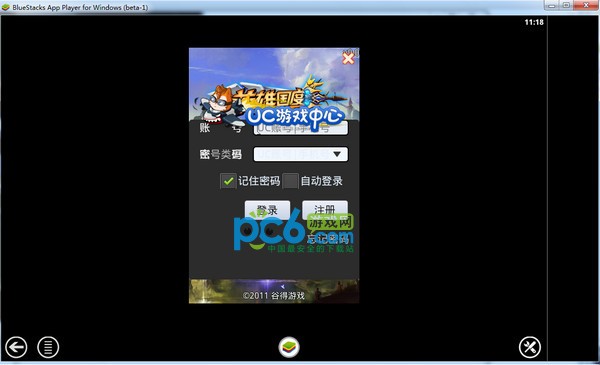Click the BlueStacks title bar icon
This screenshot has width=600, height=365.
pyautogui.click(x=6, y=7)
